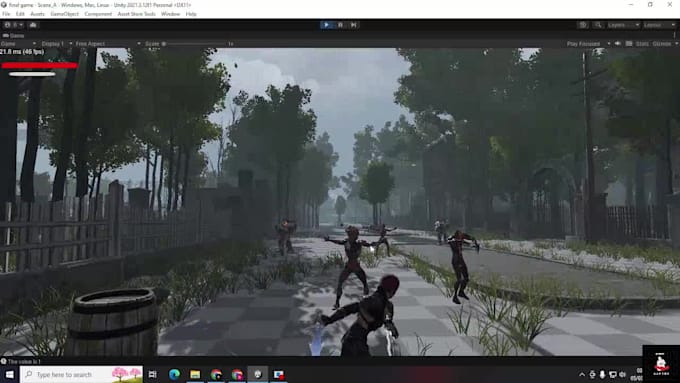680x383 pixels.
Task: Switch to Unity icon in taskbar
Action: point(258,374)
